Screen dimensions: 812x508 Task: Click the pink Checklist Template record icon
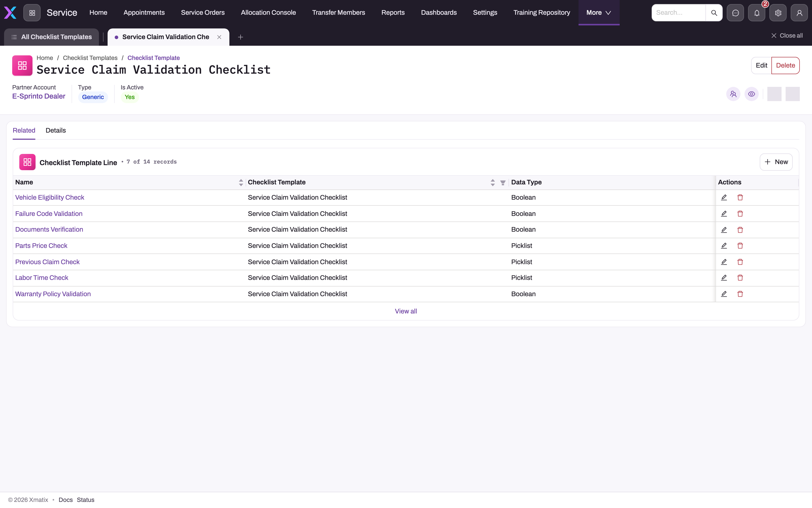coord(22,66)
